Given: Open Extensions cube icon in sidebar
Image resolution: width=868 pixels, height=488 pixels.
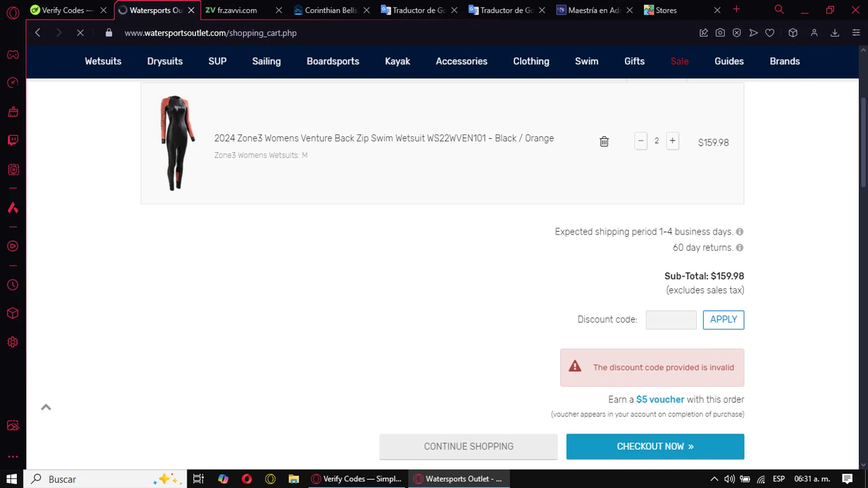Looking at the screenshot, I should click(13, 313).
